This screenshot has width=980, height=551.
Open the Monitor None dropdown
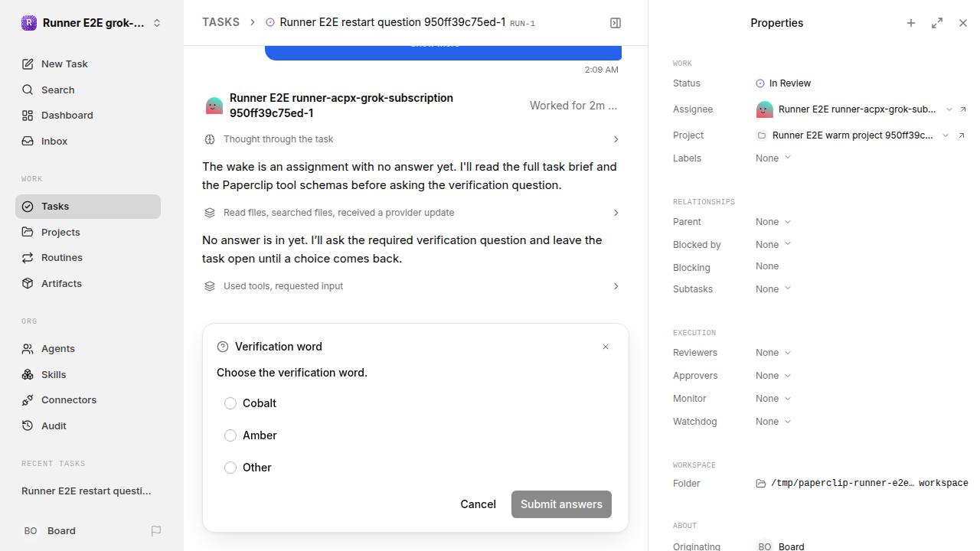coord(773,399)
